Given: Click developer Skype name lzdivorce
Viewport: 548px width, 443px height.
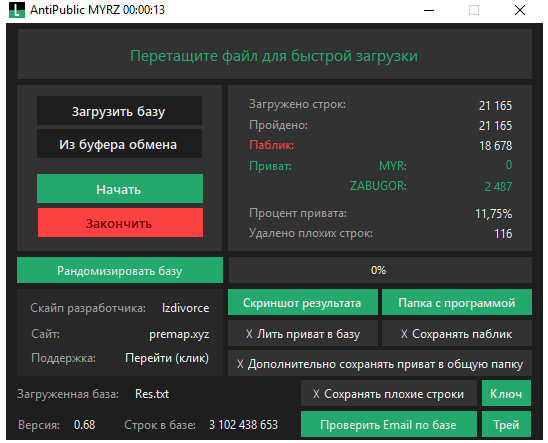Looking at the screenshot, I should point(186,308).
